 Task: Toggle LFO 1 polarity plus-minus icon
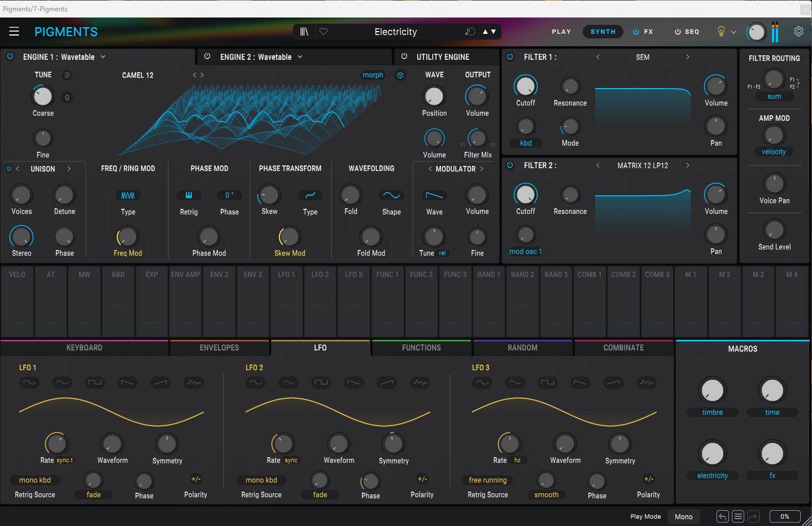click(196, 479)
